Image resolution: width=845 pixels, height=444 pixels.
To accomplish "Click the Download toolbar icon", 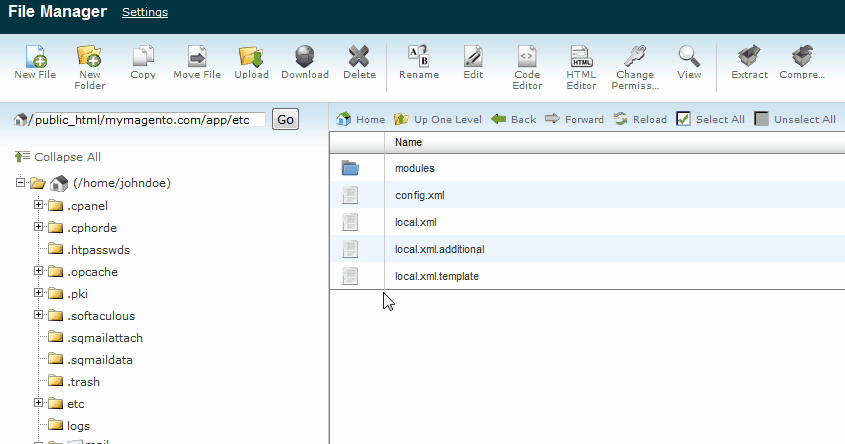I will coord(305,56).
